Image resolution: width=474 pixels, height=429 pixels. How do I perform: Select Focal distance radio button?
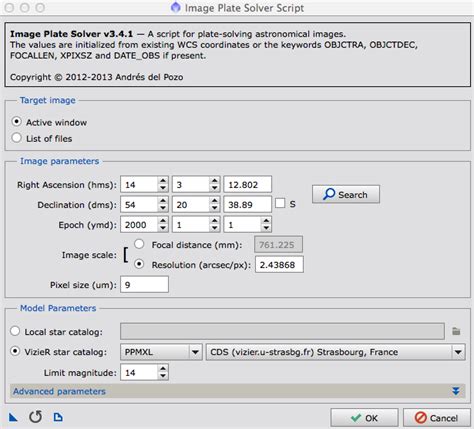coord(139,244)
